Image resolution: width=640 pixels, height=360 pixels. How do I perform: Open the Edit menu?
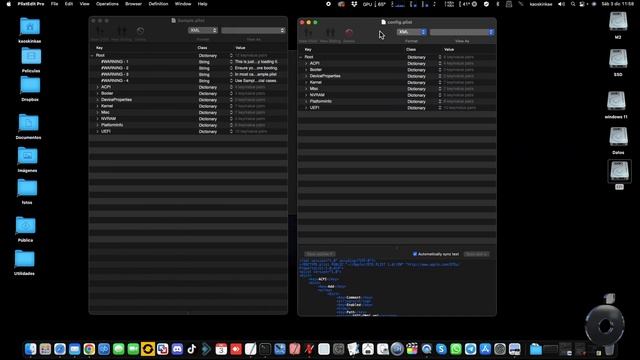coord(69,4)
